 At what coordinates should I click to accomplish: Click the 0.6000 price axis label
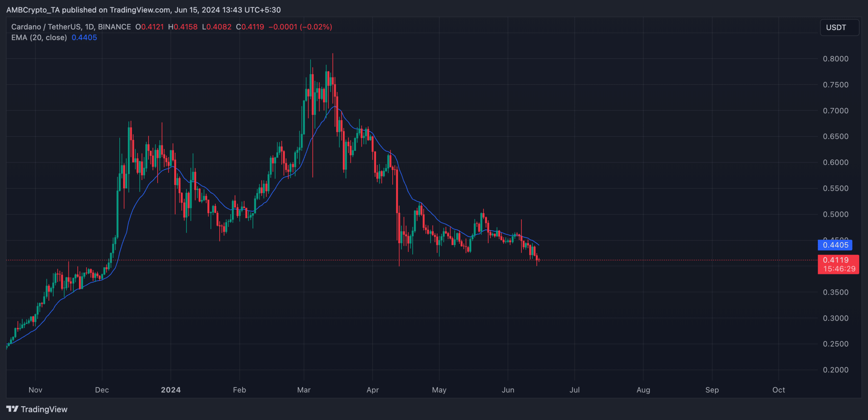click(835, 162)
